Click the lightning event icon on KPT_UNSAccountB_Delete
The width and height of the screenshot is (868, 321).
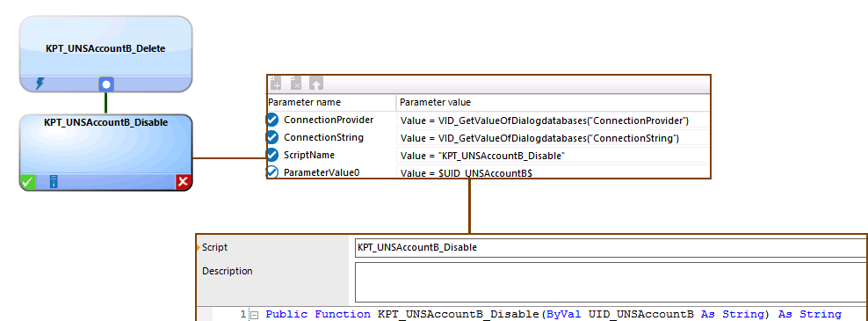[x=40, y=84]
